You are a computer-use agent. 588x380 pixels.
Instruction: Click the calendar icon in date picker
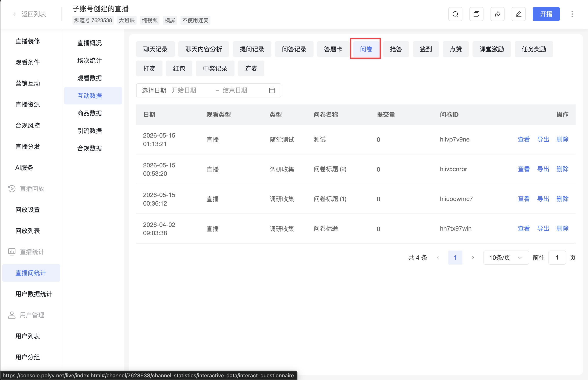[272, 90]
